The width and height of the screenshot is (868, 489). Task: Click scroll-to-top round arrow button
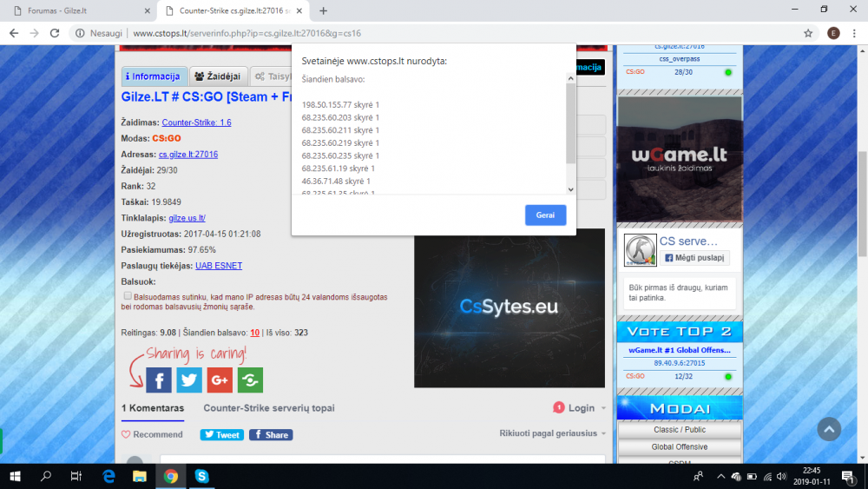tap(829, 429)
